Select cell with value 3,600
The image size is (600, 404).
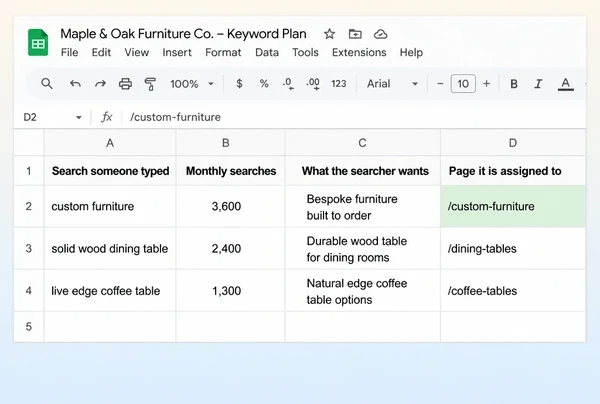(x=230, y=206)
